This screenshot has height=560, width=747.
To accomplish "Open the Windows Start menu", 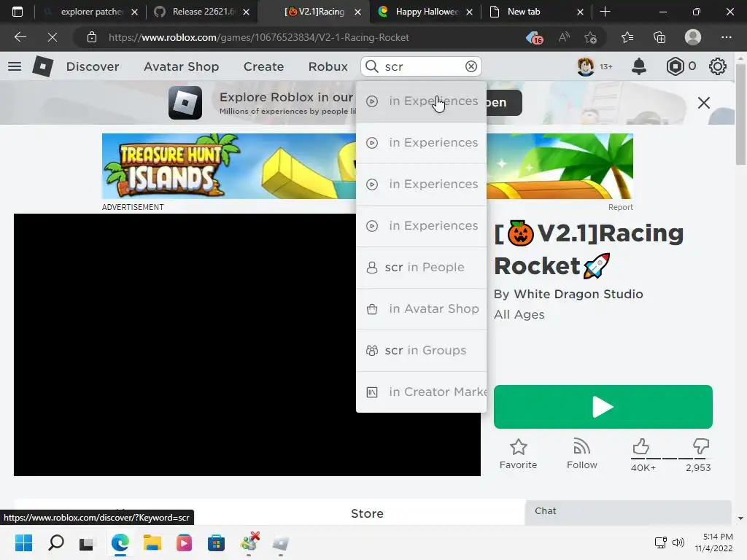I will [23, 542].
